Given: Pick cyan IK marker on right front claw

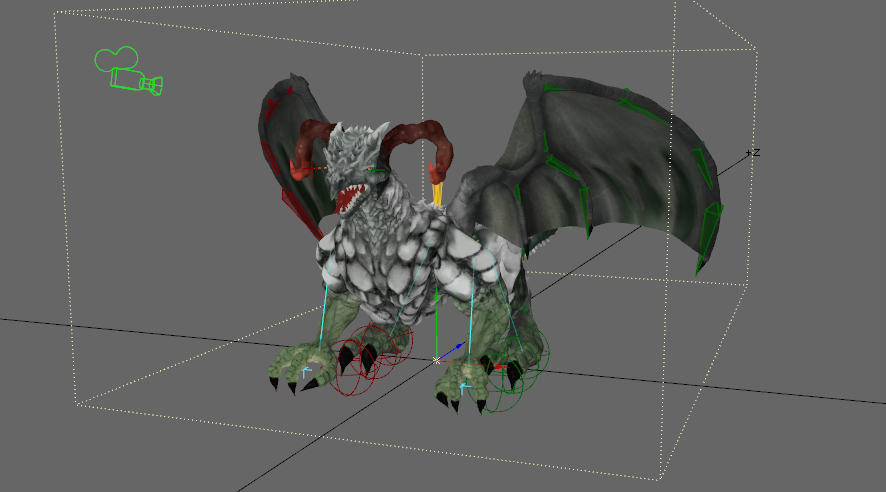Looking at the screenshot, I should click(x=464, y=387).
